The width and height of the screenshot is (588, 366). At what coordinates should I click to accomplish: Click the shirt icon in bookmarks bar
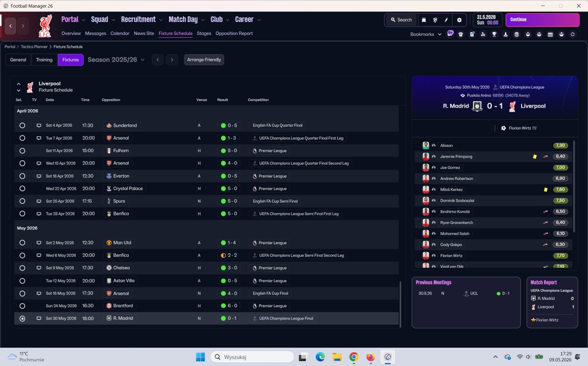coord(461,34)
